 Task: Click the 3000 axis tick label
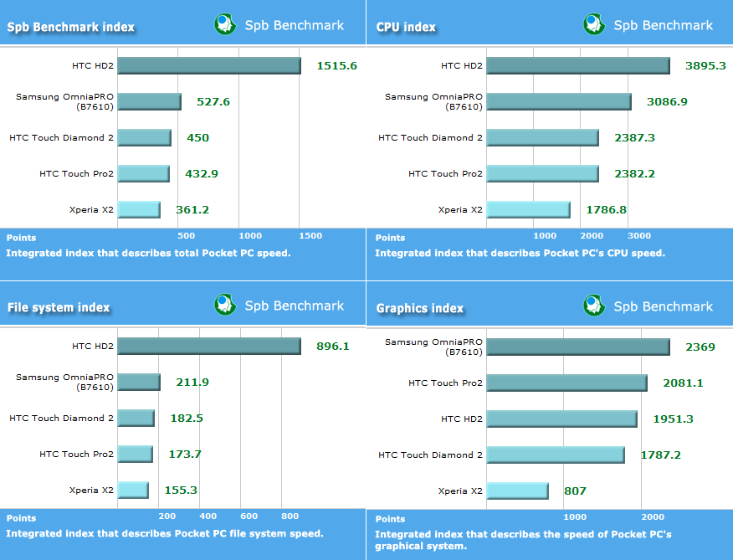pos(639,236)
